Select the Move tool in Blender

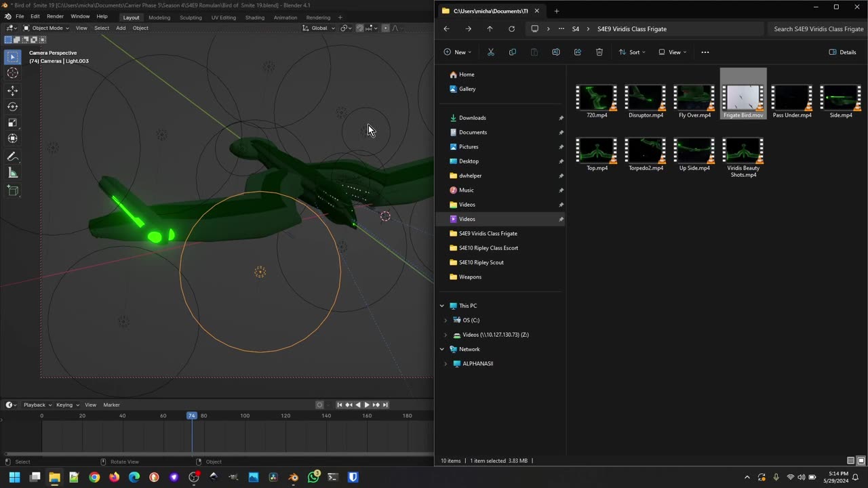tap(13, 91)
